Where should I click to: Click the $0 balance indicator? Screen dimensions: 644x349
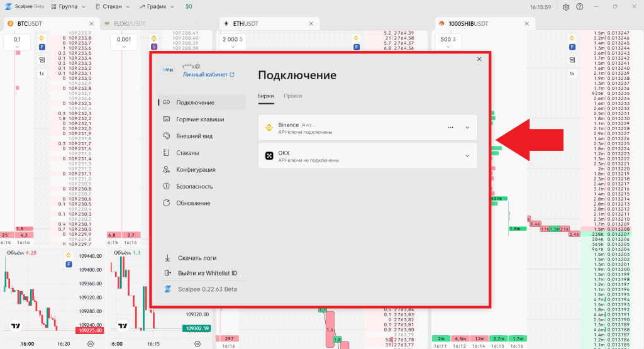189,6
